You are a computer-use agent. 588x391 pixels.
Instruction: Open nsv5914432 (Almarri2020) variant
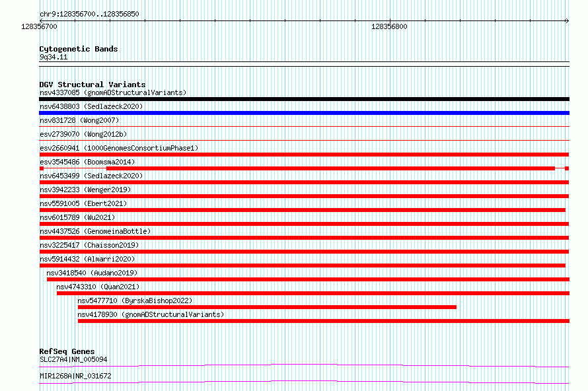pos(87,259)
